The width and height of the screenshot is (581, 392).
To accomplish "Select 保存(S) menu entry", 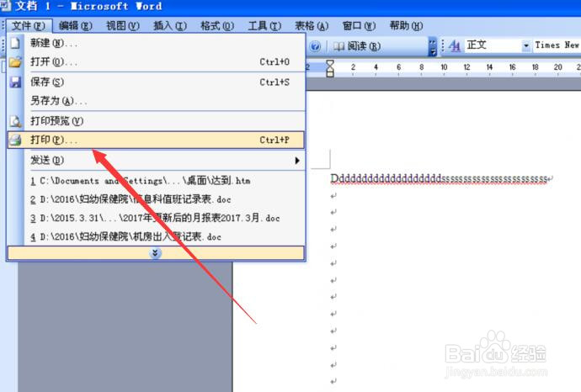I will coord(156,82).
